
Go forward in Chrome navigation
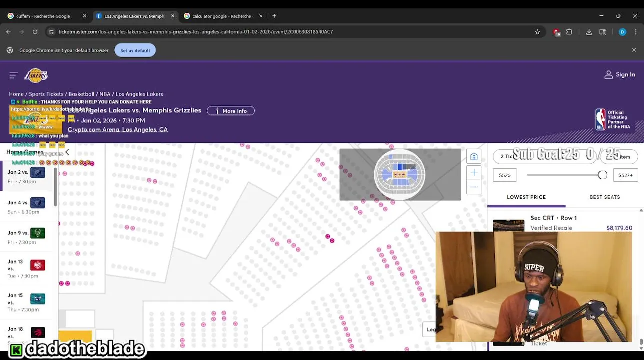22,32
